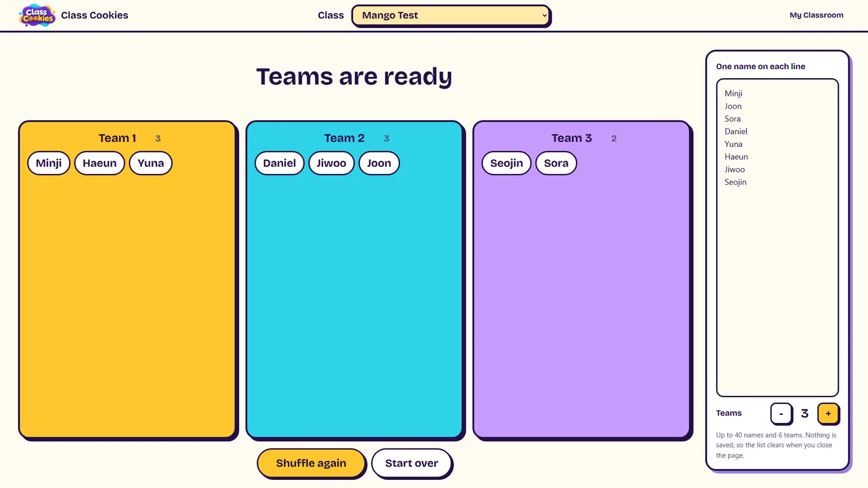Click the Teams label beside the stepper
Screen dimensions: 868x488
point(729,413)
